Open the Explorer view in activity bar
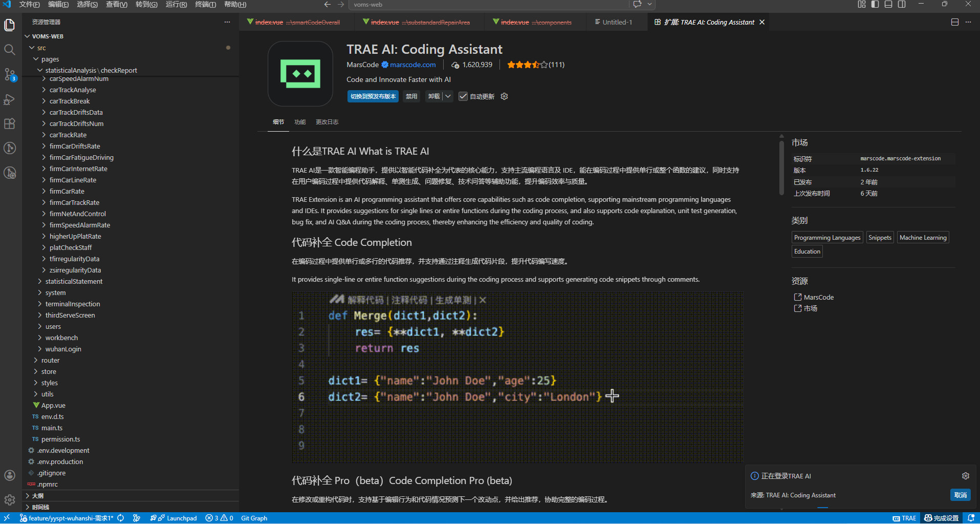This screenshot has height=524, width=980. [x=10, y=25]
